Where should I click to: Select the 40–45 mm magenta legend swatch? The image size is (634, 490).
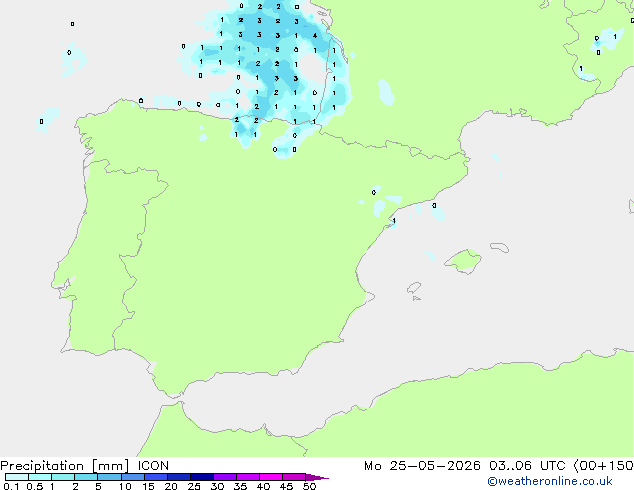[x=271, y=477]
